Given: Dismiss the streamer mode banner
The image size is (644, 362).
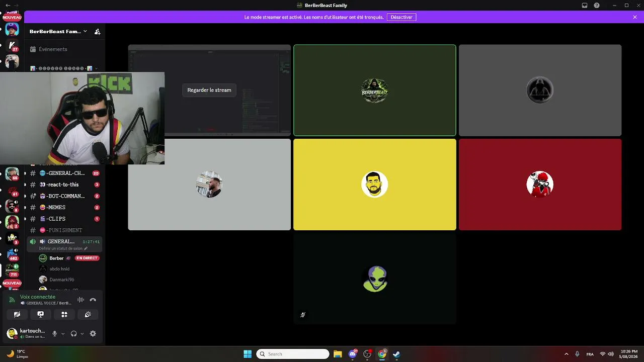Looking at the screenshot, I should pos(635,17).
